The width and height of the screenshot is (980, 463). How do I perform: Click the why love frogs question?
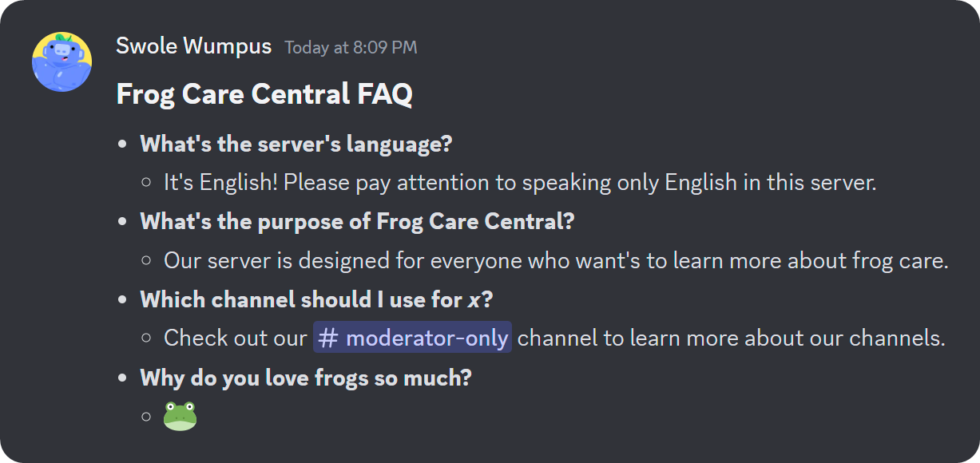tap(305, 376)
